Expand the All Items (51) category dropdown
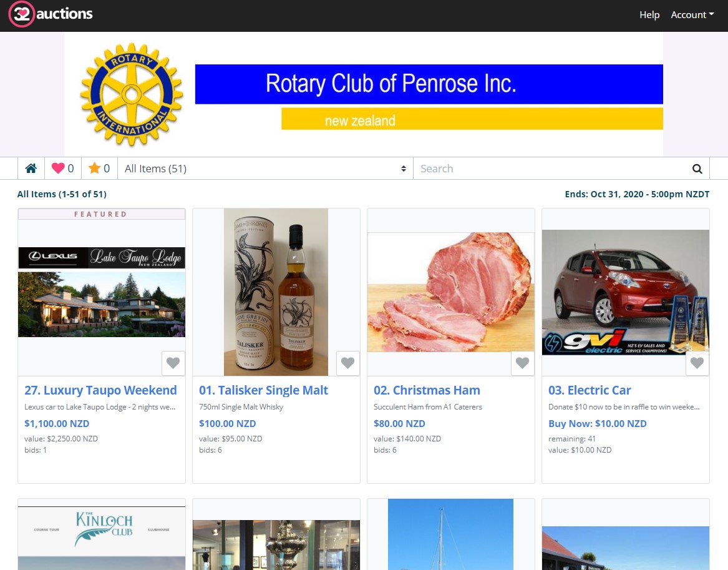 [265, 169]
